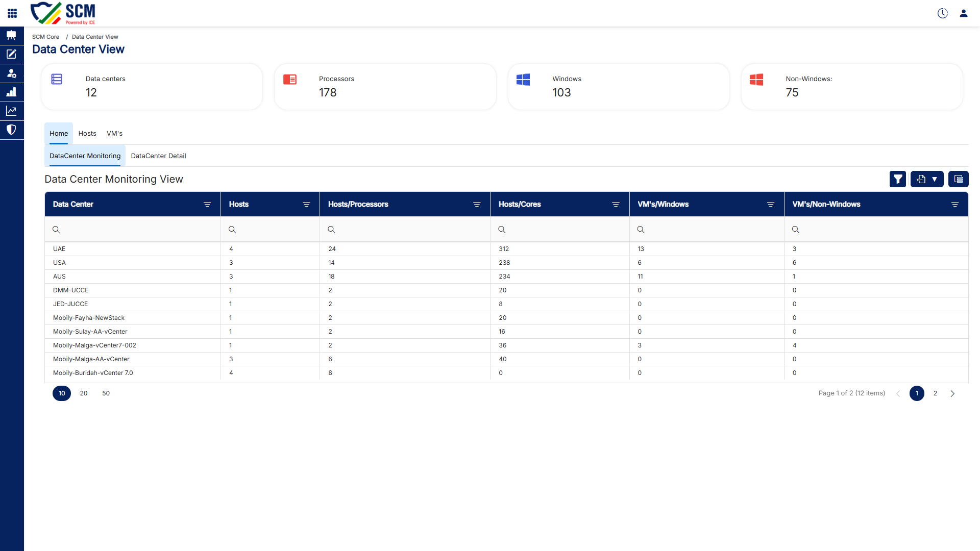Select the DataCenter Monitoring sub-tab
The width and height of the screenshot is (980, 551).
(x=85, y=156)
